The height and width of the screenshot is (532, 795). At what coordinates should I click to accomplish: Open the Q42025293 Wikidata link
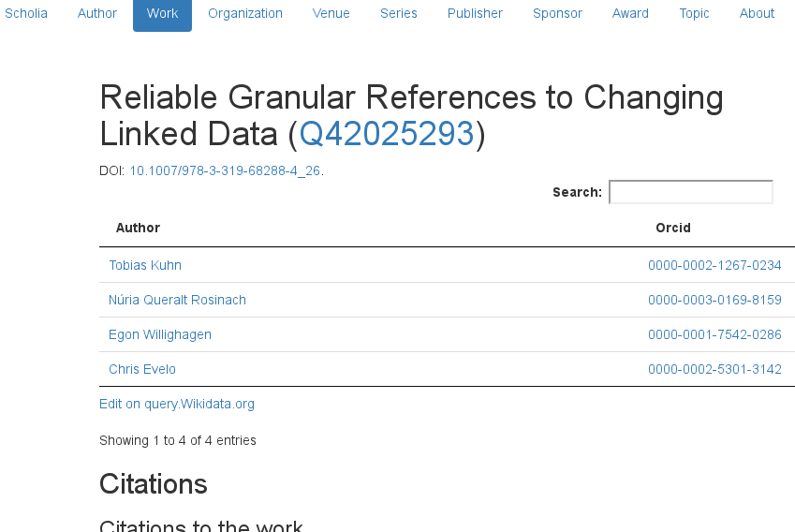pyautogui.click(x=387, y=134)
